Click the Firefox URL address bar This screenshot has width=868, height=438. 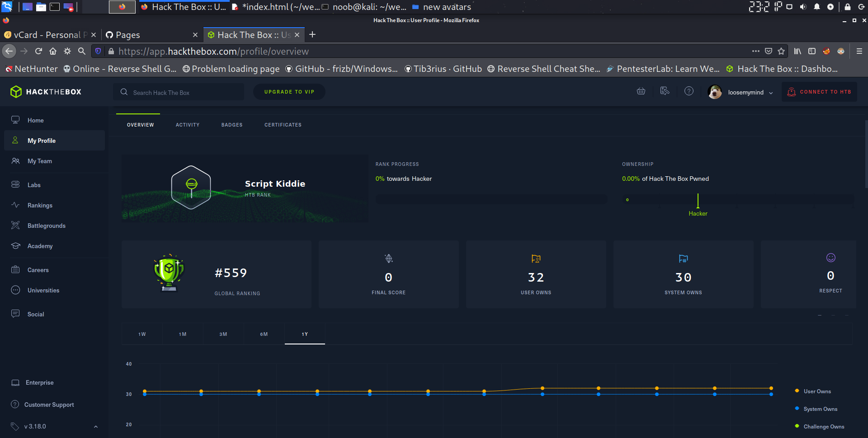click(x=425, y=51)
